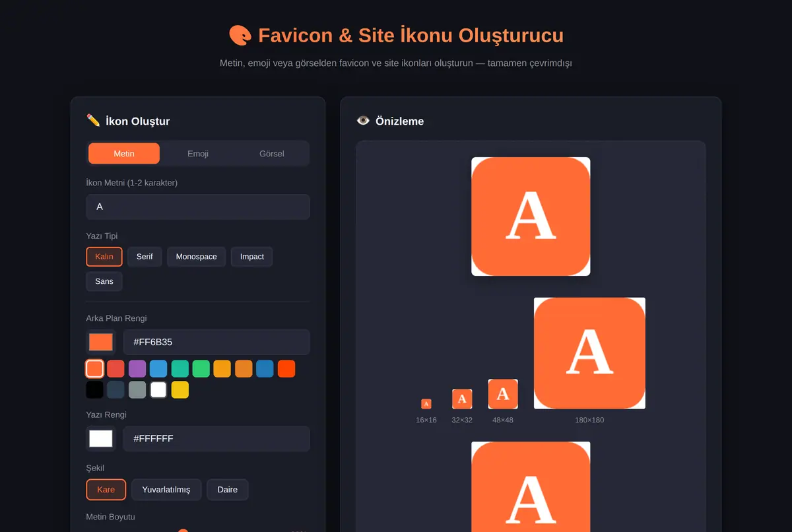Switch to the Metin tab
Image resolution: width=792 pixels, height=532 pixels.
pos(124,153)
